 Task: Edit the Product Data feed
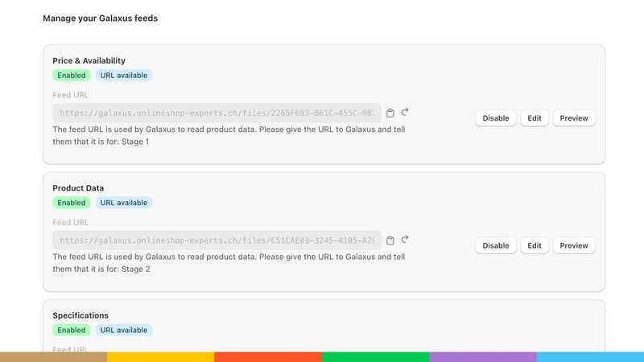[535, 245]
